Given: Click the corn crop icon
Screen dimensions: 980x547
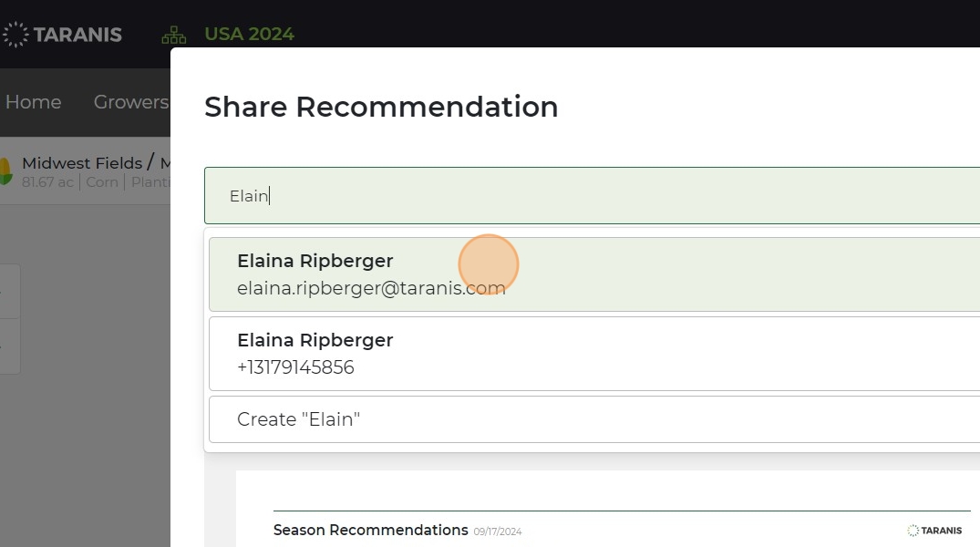Looking at the screenshot, I should pos(5,171).
